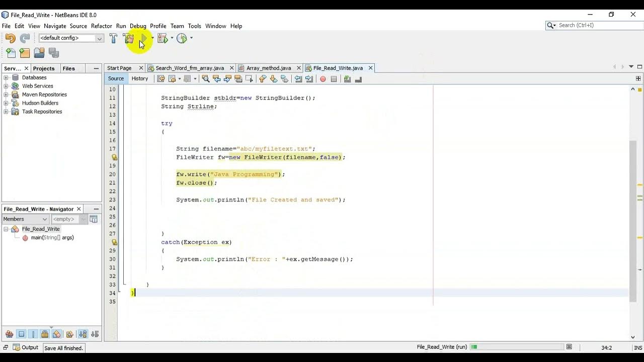The height and width of the screenshot is (362, 644).
Task: Toggle Show Non-Public Members in Navigator
Action: tap(45, 334)
